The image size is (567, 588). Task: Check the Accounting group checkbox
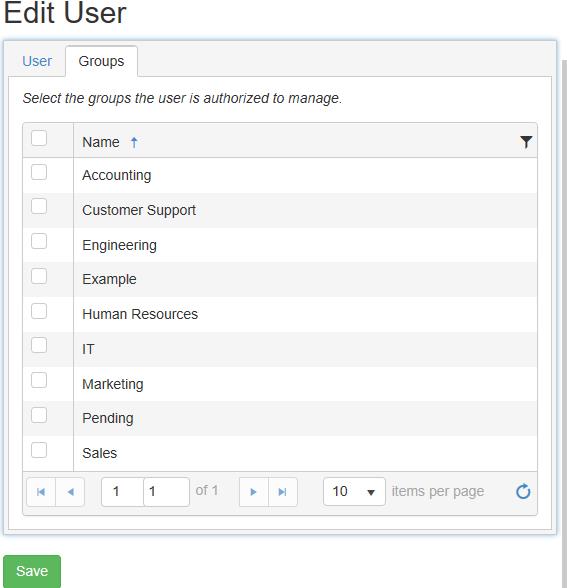point(39,172)
